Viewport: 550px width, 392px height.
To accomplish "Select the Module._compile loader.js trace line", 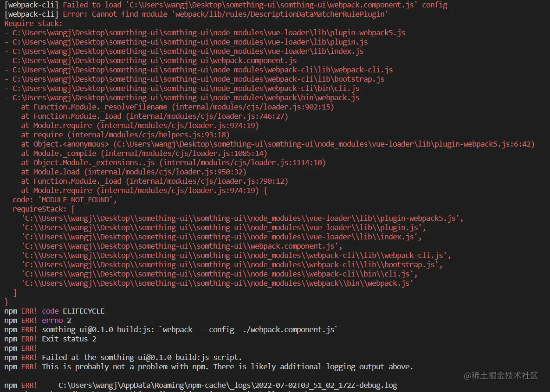I will click(x=149, y=153).
